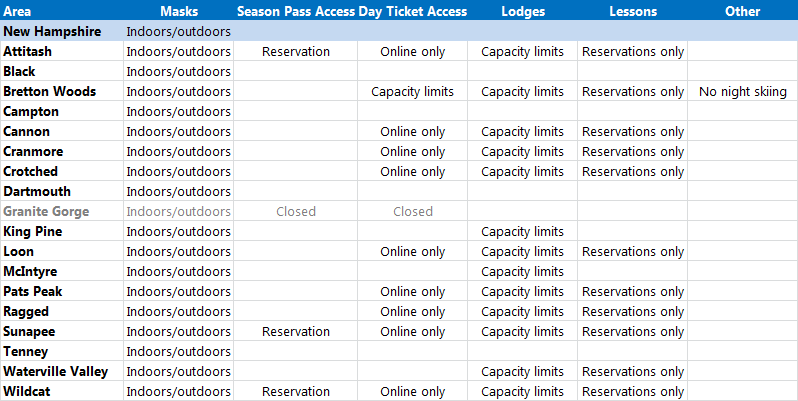Select Wildcat's "Online only" day ticket cell
798x401 pixels.
click(412, 391)
